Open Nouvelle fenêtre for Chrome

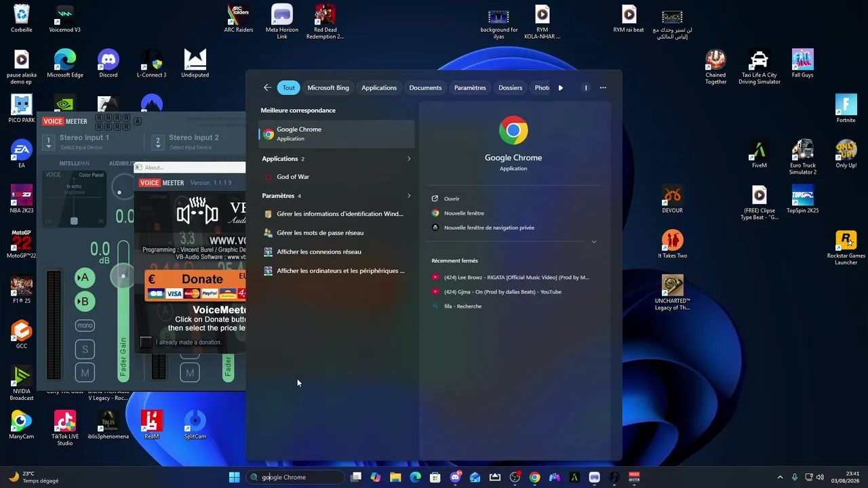click(464, 213)
